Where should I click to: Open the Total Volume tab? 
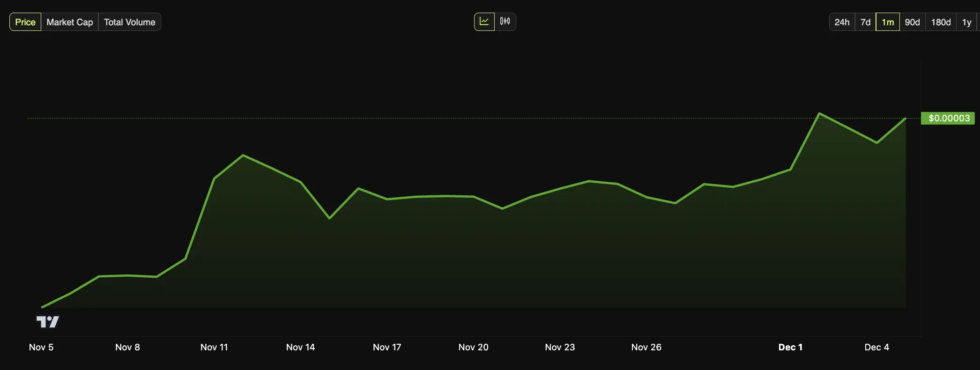[x=130, y=22]
